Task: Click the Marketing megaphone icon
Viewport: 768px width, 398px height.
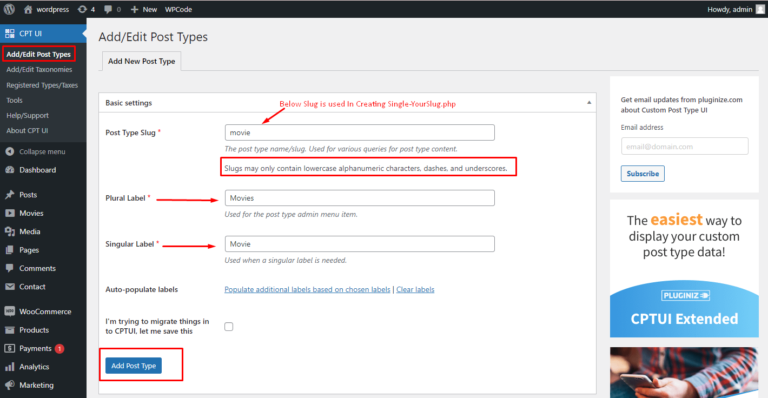Action: pos(9,385)
